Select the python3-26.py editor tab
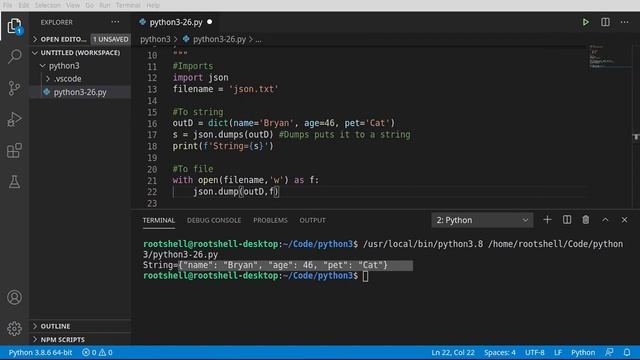The width and height of the screenshot is (640, 360). (176, 22)
